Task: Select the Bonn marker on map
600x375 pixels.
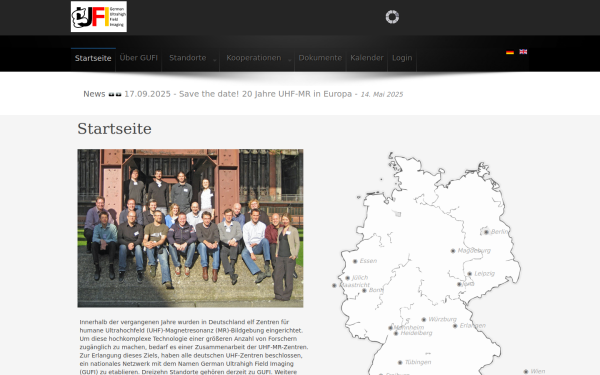Action: tap(364, 290)
